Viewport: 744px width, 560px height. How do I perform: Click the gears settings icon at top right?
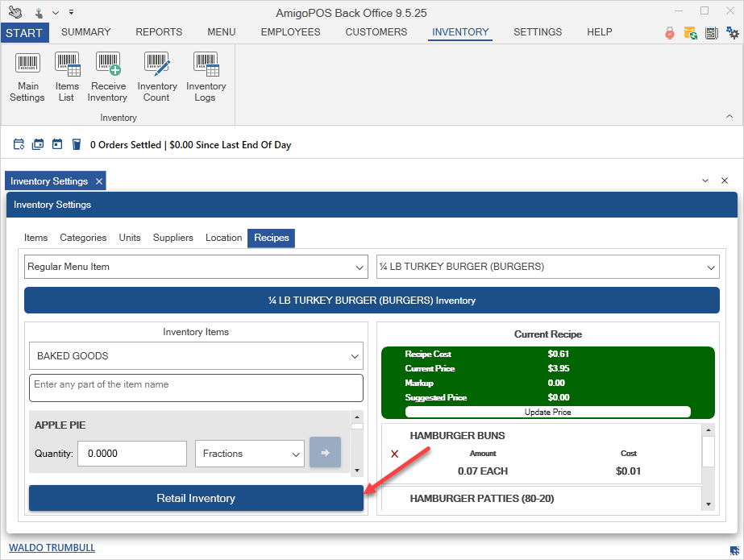732,33
